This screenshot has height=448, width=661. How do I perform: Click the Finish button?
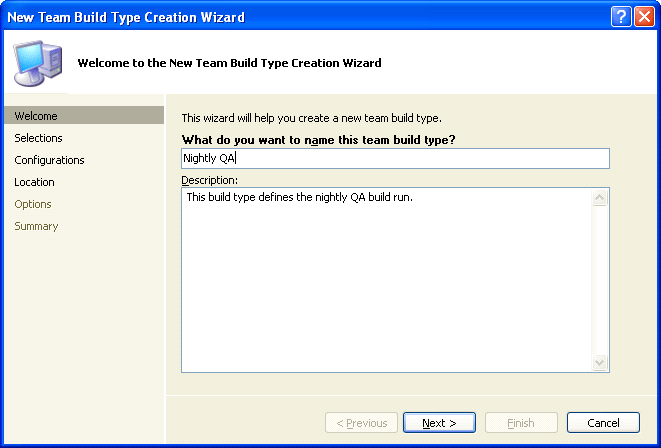click(521, 423)
